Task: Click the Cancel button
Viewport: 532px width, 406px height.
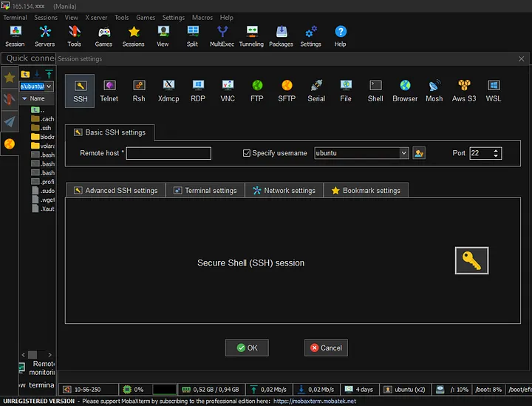Action: coord(326,348)
